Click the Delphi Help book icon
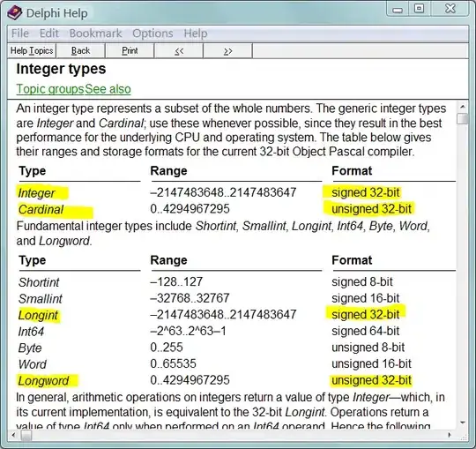Image resolution: width=476 pixels, height=449 pixels. (14, 13)
